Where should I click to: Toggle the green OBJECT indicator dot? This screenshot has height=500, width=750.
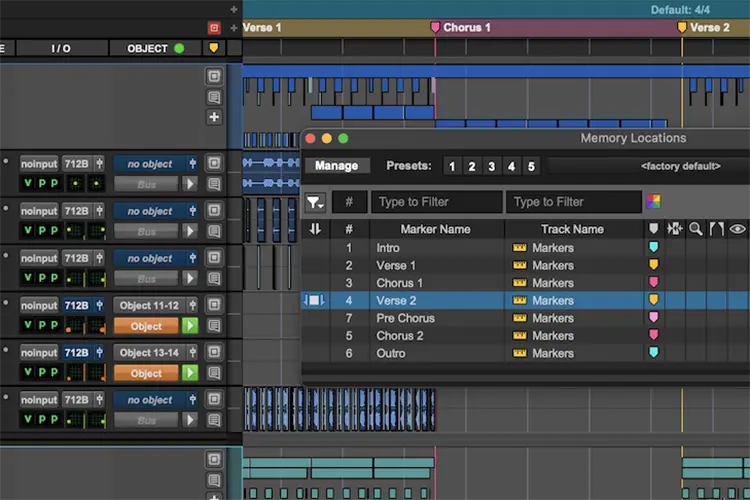pos(179,48)
